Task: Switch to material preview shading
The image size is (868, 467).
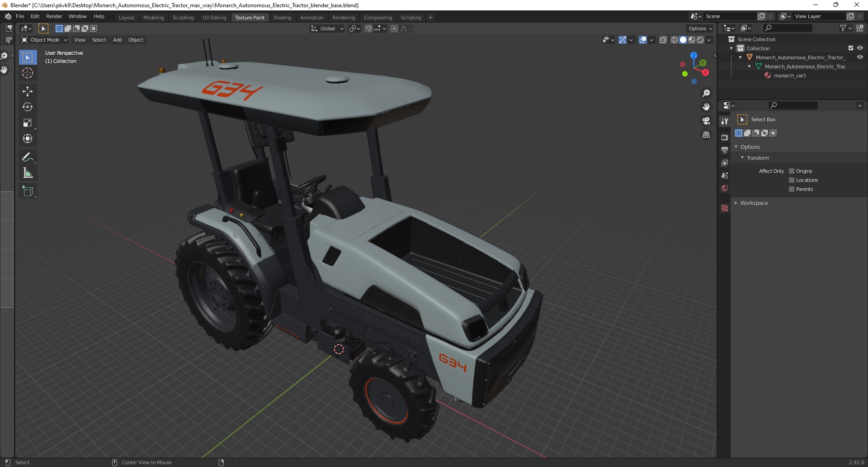Action: pos(692,40)
